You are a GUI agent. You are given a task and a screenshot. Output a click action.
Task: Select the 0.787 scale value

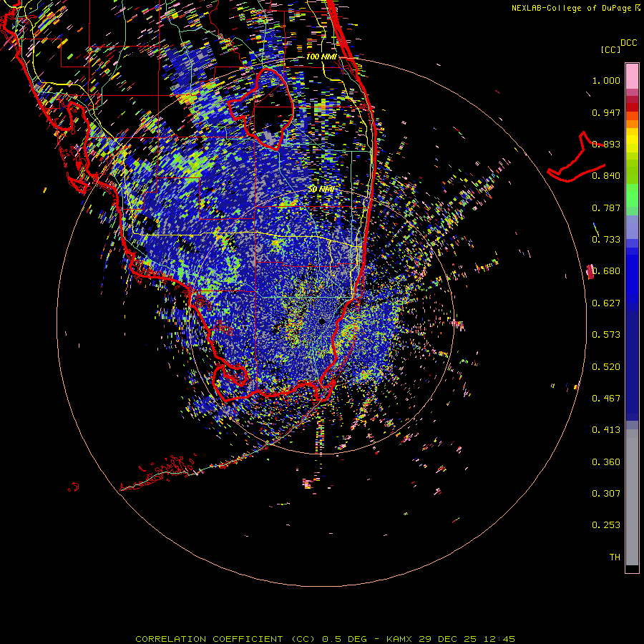click(x=606, y=208)
